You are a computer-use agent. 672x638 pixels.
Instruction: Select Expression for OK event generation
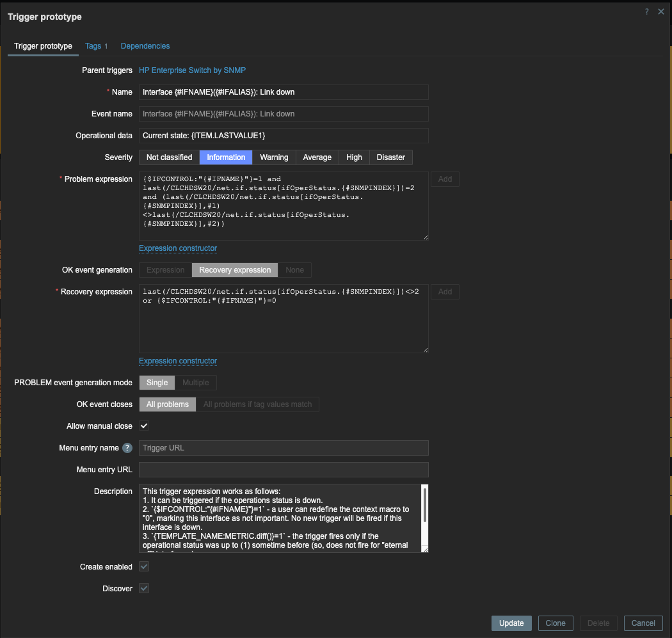click(165, 270)
